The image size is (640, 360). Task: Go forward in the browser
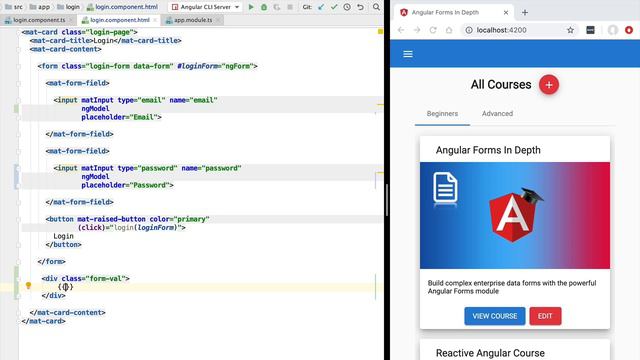tap(417, 30)
